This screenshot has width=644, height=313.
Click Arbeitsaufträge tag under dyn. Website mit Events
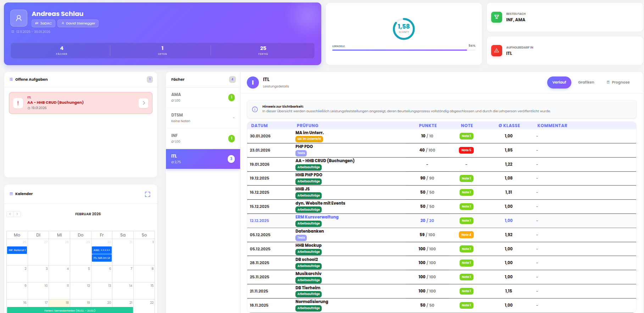coord(309,210)
